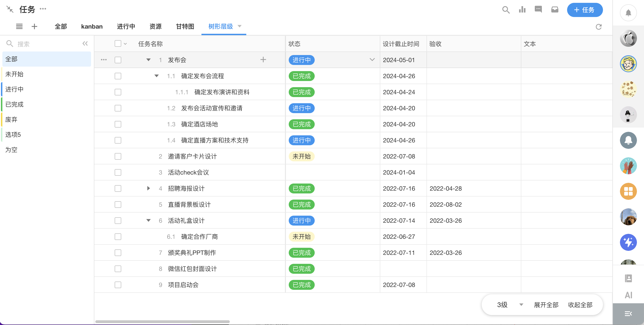Open the contacts card icon in sidebar
The height and width of the screenshot is (325, 644).
click(x=628, y=278)
